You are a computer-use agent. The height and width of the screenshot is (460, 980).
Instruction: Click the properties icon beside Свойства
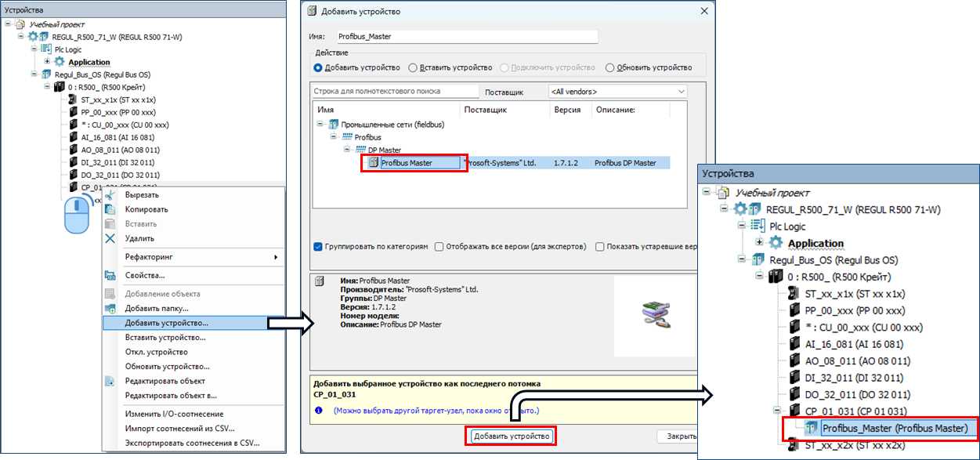click(110, 275)
